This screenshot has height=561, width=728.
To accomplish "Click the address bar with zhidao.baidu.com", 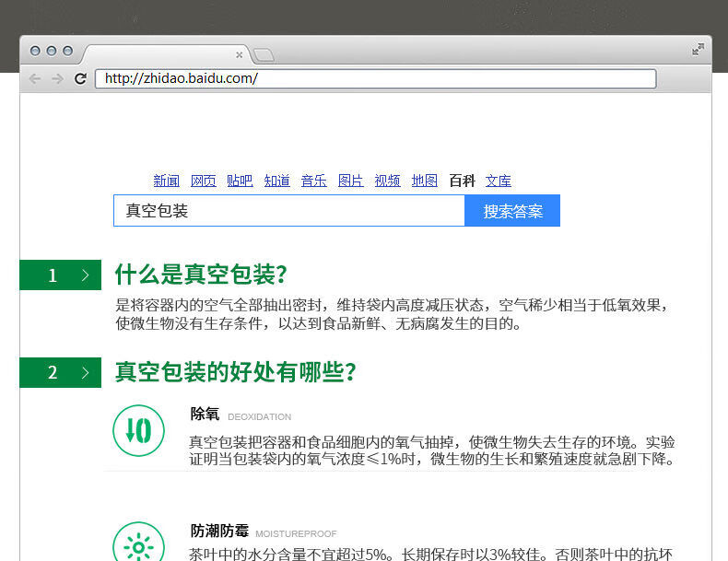I will [375, 79].
